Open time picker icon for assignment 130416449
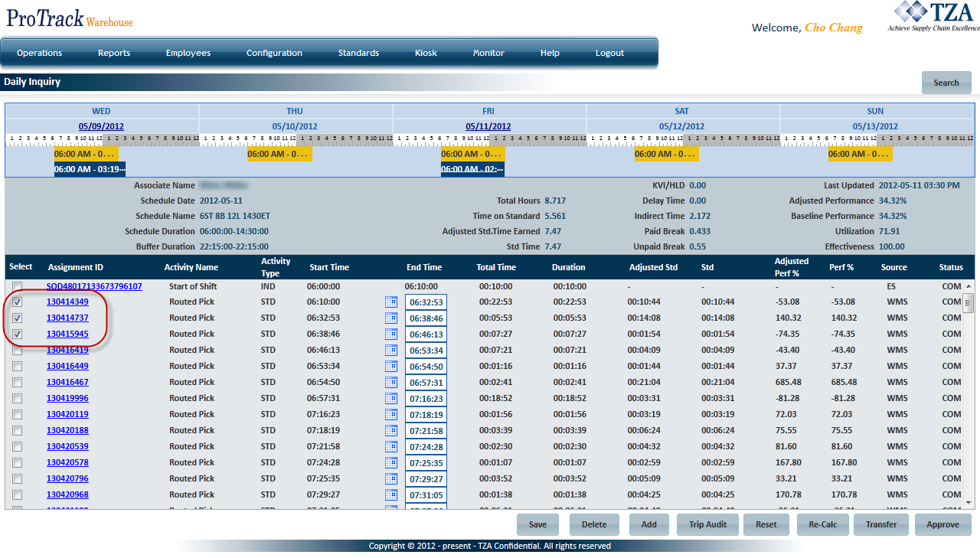The image size is (980, 558). 390,367
